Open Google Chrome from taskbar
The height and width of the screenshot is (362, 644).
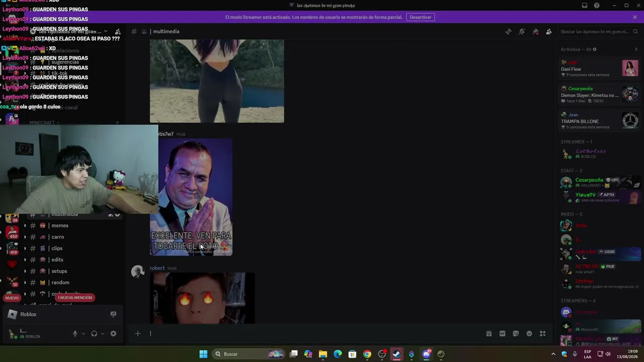[367, 354]
